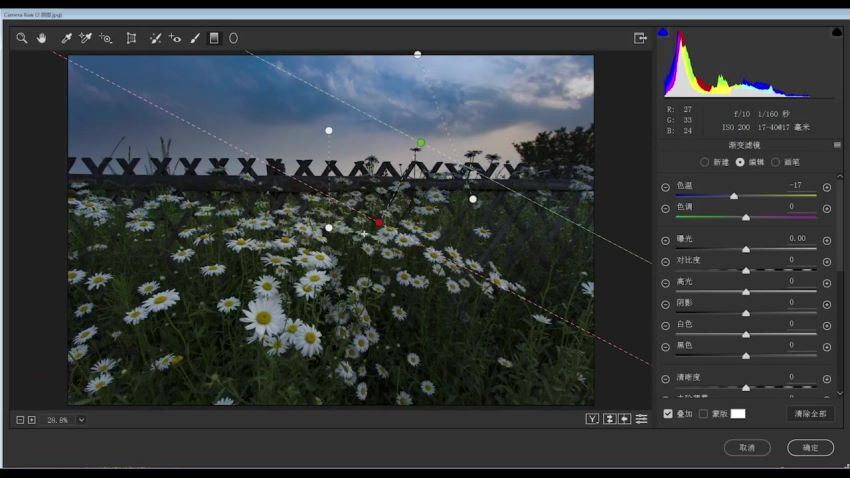The height and width of the screenshot is (478, 850).
Task: Click the full screen toggle icon
Action: (x=640, y=38)
